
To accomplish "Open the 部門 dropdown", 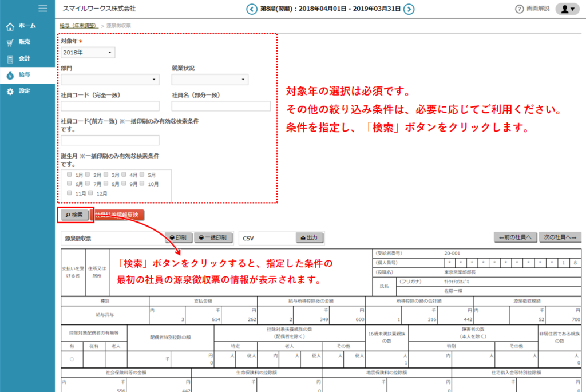I will (x=110, y=79).
